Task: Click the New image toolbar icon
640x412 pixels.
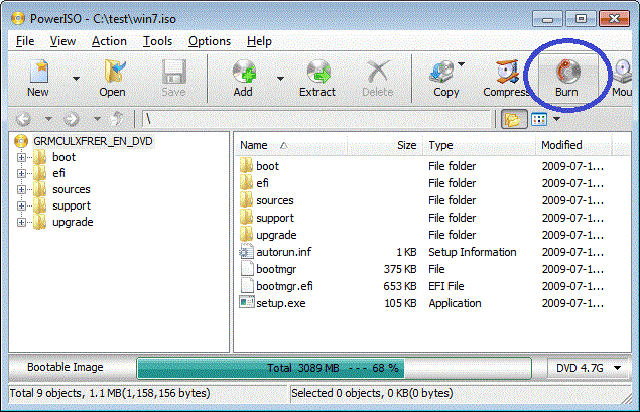Action: 38,78
